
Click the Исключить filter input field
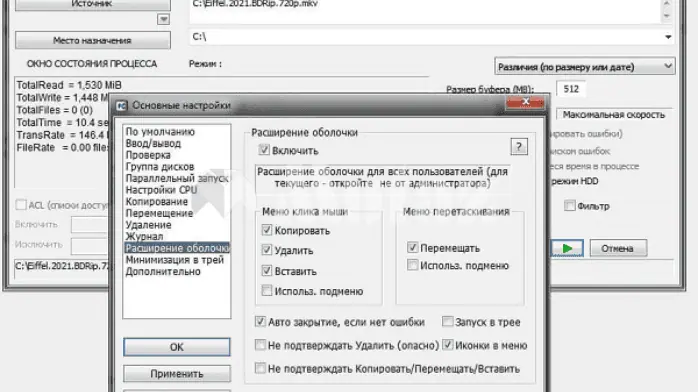[x=89, y=245]
